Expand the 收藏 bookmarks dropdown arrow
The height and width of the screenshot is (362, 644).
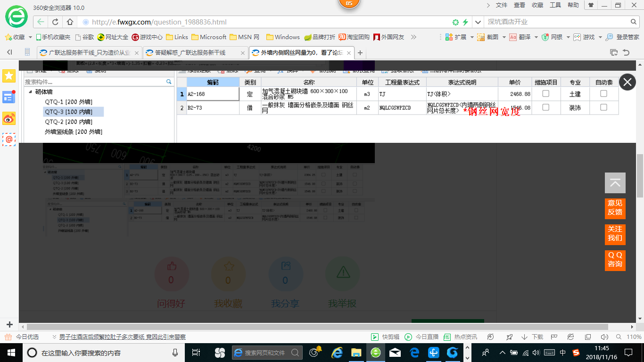(30, 37)
